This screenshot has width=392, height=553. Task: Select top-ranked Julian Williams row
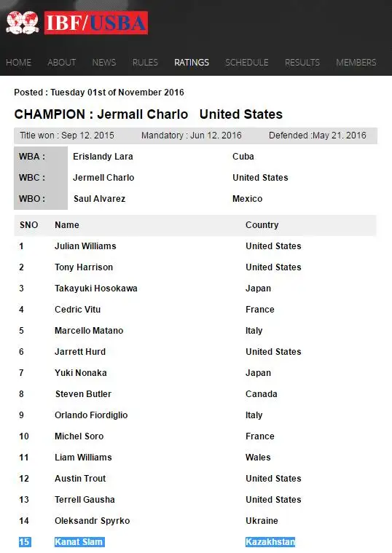195,246
